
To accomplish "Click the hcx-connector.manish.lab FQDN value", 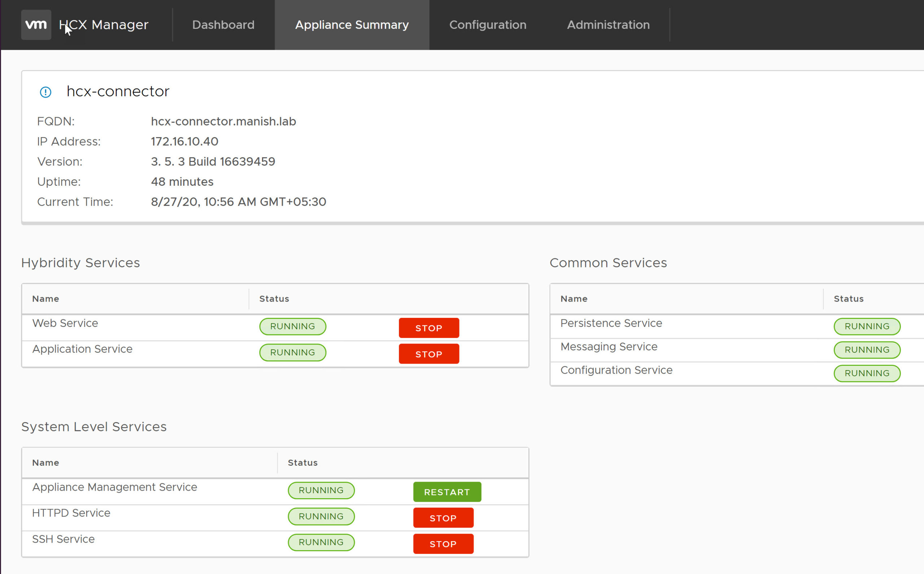I will pos(223,122).
